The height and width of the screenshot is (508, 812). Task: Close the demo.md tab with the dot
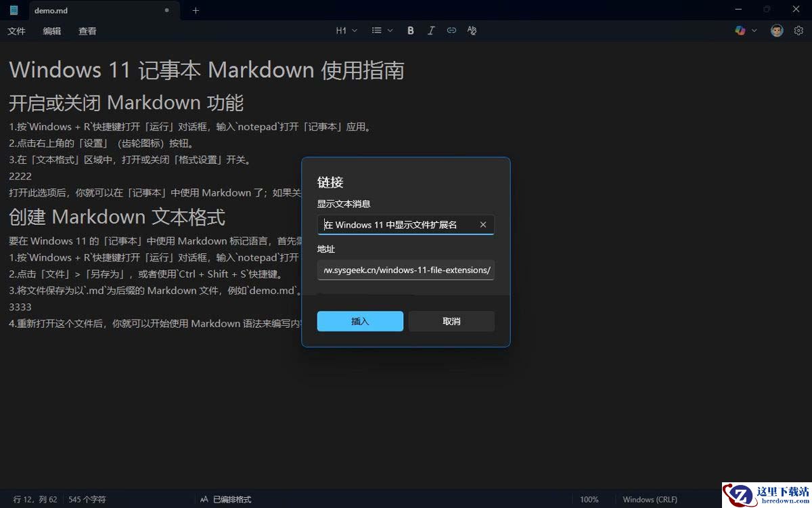coord(167,10)
